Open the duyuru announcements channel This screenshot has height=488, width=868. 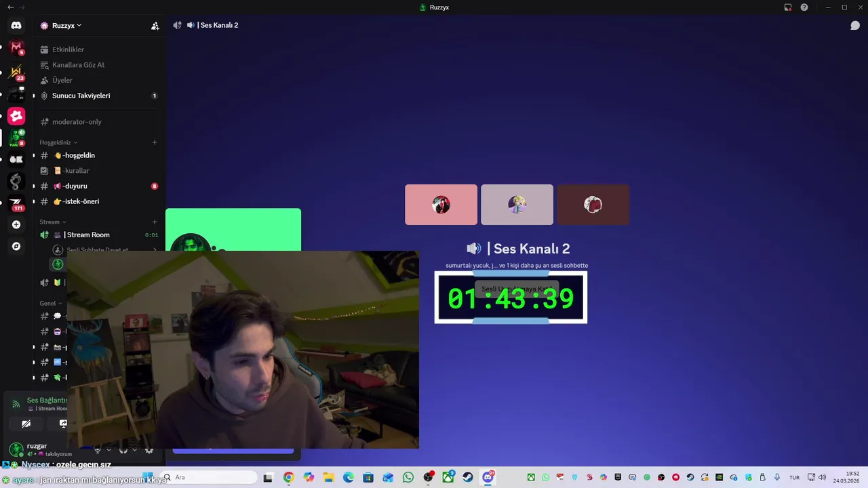pos(99,186)
